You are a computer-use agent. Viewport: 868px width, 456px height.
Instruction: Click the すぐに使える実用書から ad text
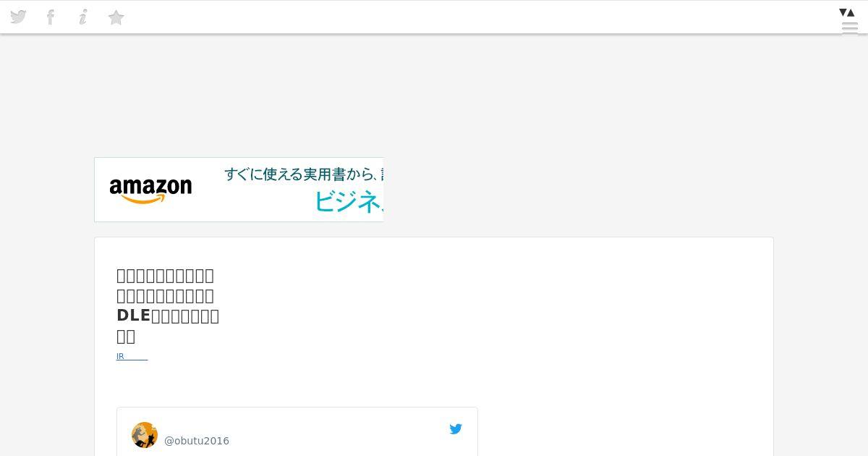click(x=303, y=174)
